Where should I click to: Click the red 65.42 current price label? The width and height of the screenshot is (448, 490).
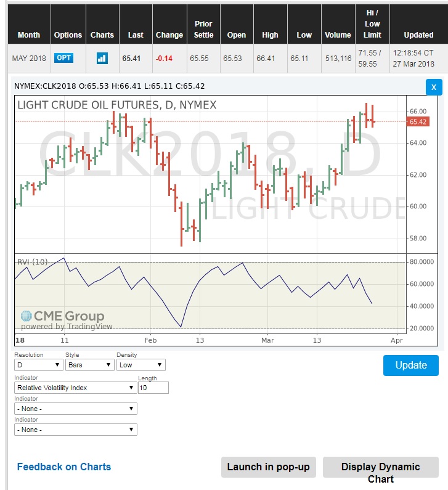(x=418, y=121)
